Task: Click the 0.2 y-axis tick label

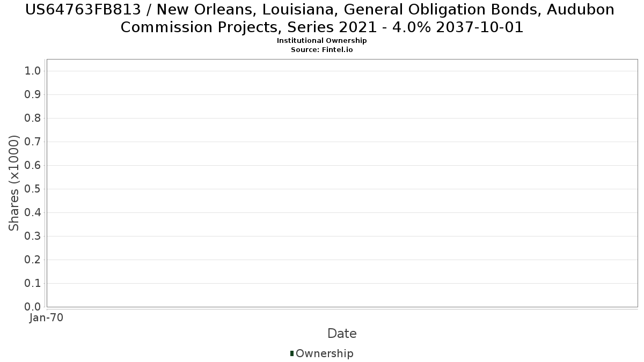Action: coord(33,260)
